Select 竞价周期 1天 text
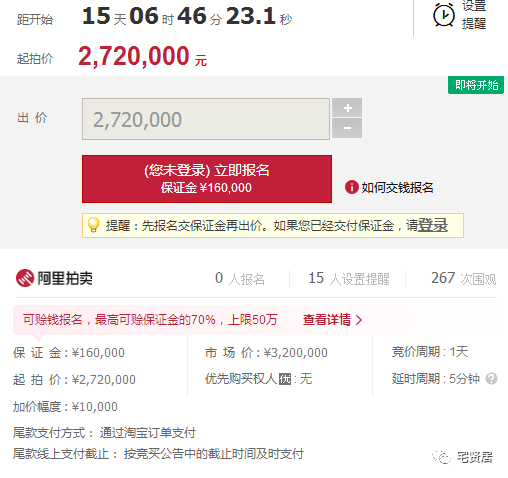Image resolution: width=508 pixels, height=478 pixels. click(430, 352)
